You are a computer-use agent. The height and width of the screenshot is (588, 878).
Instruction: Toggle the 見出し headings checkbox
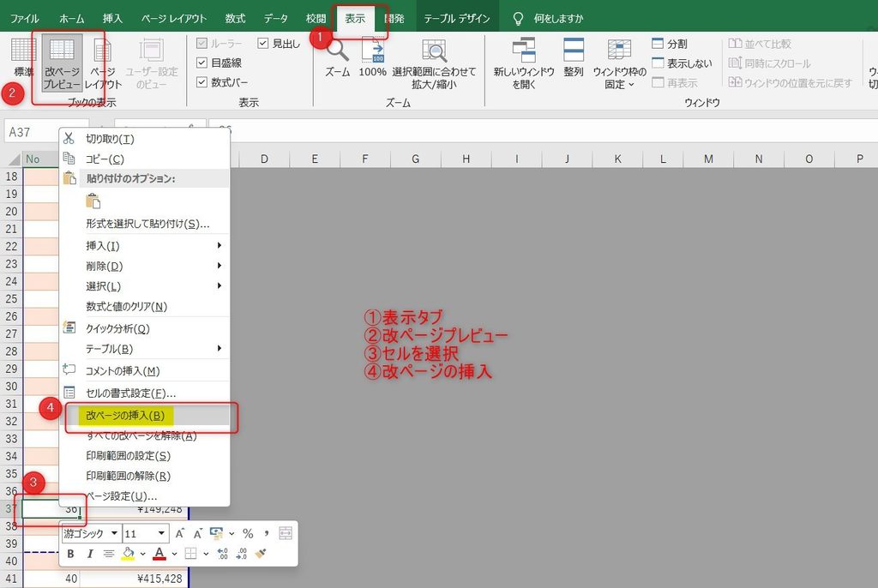point(262,43)
